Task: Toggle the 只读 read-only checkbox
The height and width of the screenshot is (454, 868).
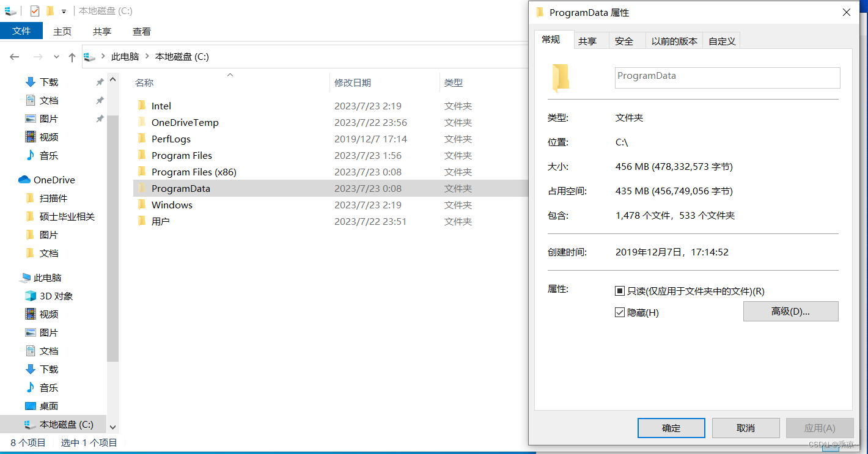Action: (620, 291)
